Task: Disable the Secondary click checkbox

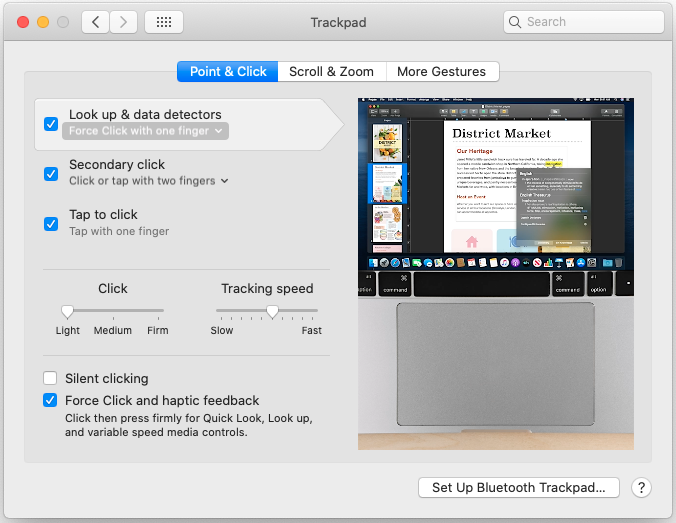Action: (51, 174)
